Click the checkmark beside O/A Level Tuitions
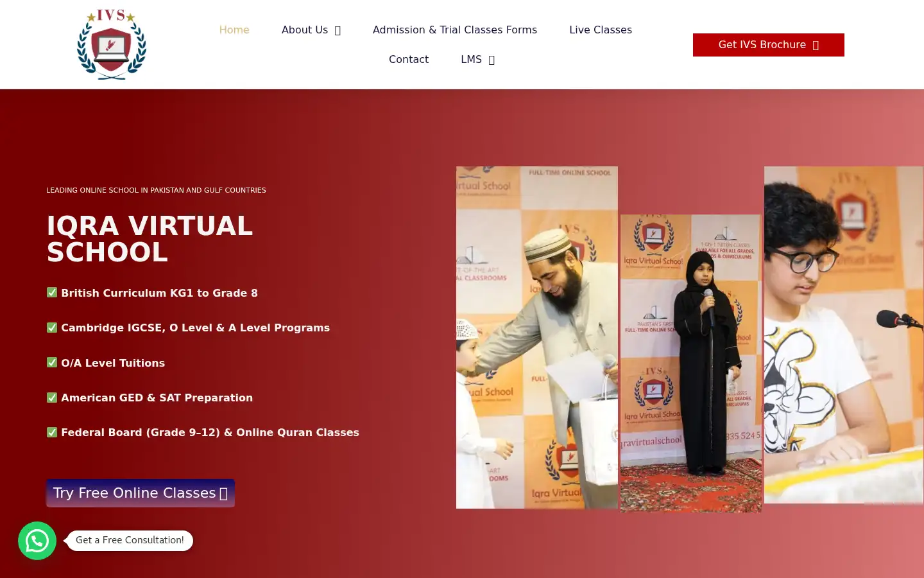This screenshot has height=578, width=924. pos(52,362)
